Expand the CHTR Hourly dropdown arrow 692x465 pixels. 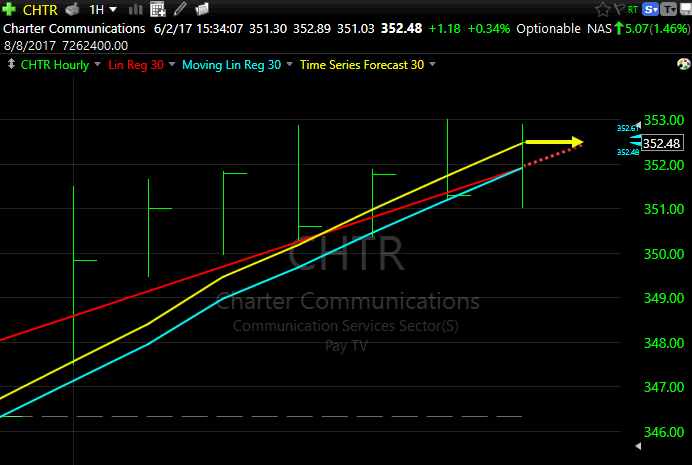pyautogui.click(x=98, y=65)
